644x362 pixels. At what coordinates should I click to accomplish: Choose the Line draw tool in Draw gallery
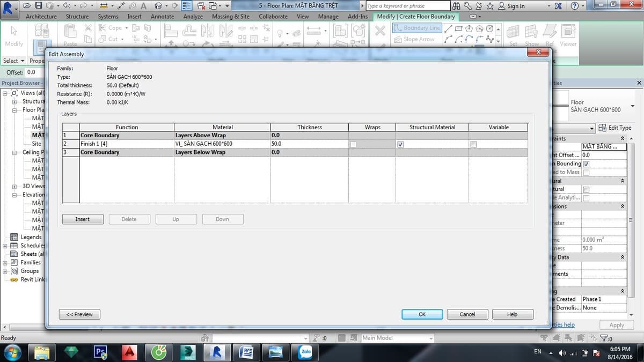[x=449, y=28]
